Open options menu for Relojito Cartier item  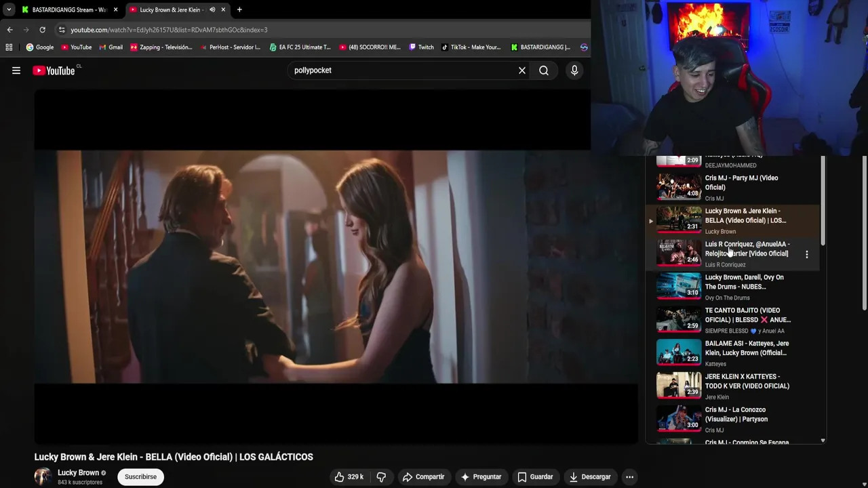(806, 254)
